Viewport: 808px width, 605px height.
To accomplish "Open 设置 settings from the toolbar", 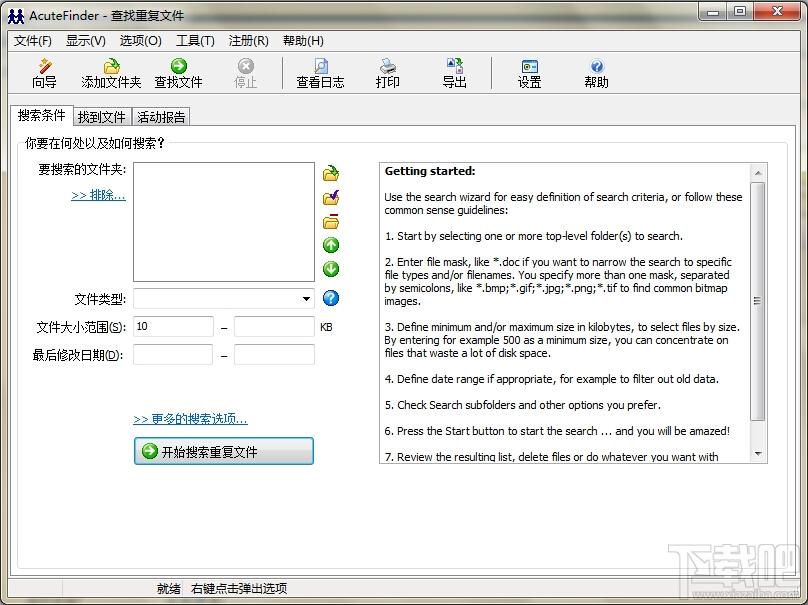I will coord(529,73).
